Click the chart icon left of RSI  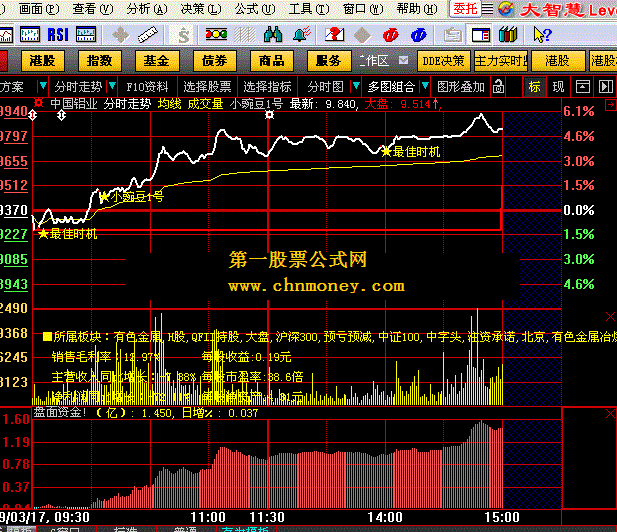point(30,35)
